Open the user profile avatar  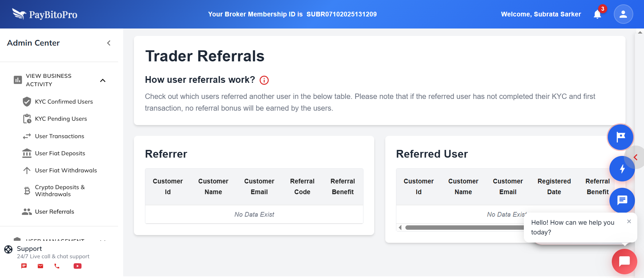[x=623, y=14]
